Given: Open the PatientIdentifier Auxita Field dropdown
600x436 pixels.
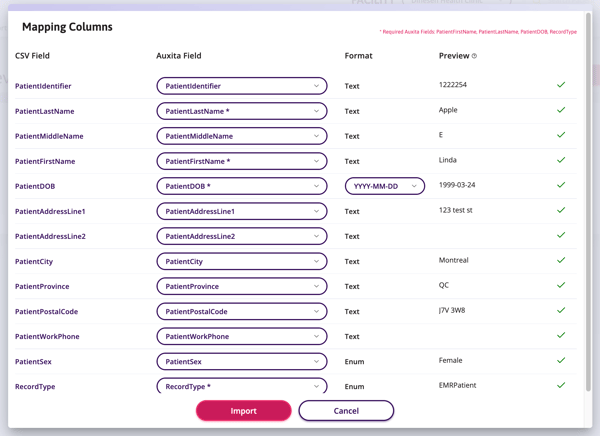Looking at the screenshot, I should click(242, 86).
